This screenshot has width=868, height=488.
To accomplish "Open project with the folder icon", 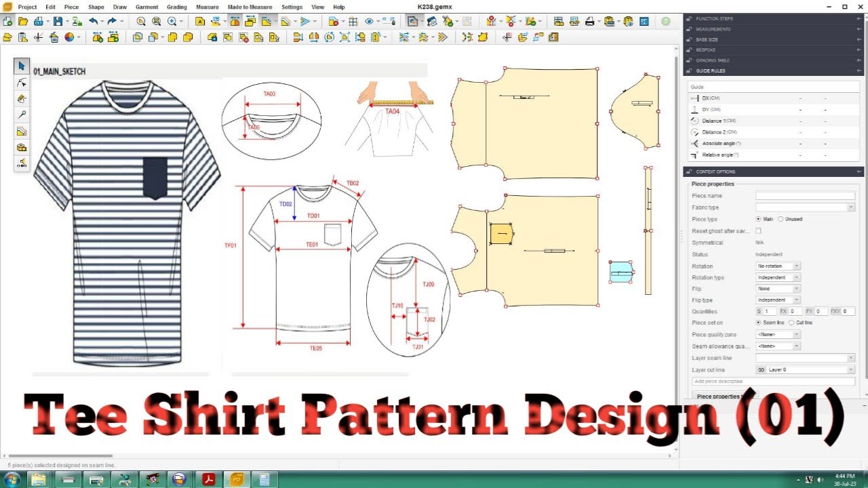I will point(24,22).
